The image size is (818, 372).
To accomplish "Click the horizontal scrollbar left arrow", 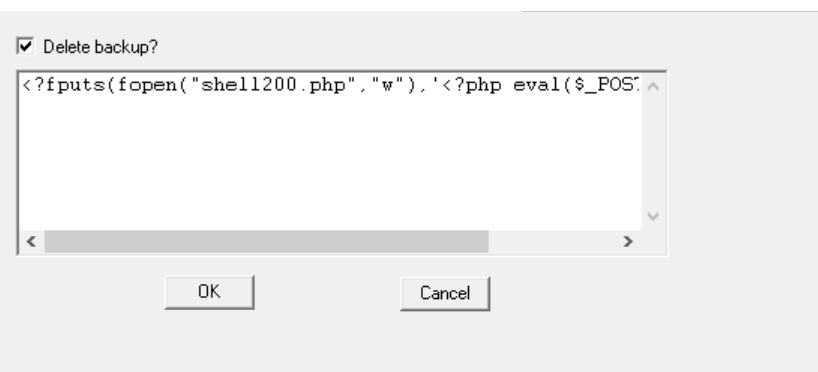I will tap(31, 241).
